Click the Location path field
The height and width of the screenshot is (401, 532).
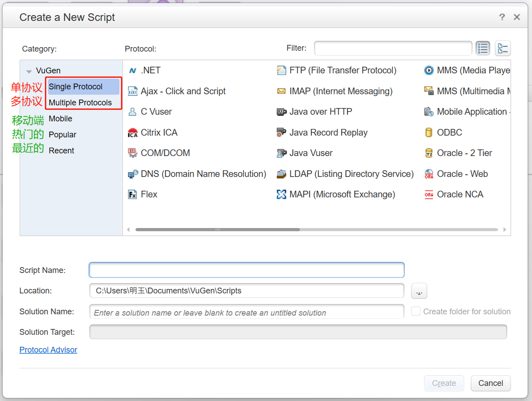click(247, 290)
